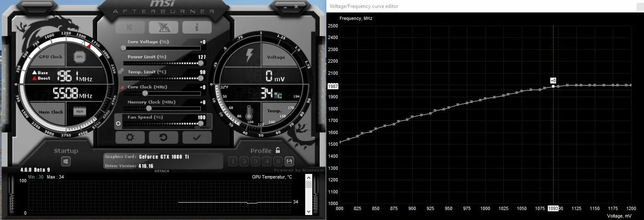Viewport: 644px width, 220px height.
Task: Click the monitor graph scrollbar thumb
Action: tap(309, 185)
